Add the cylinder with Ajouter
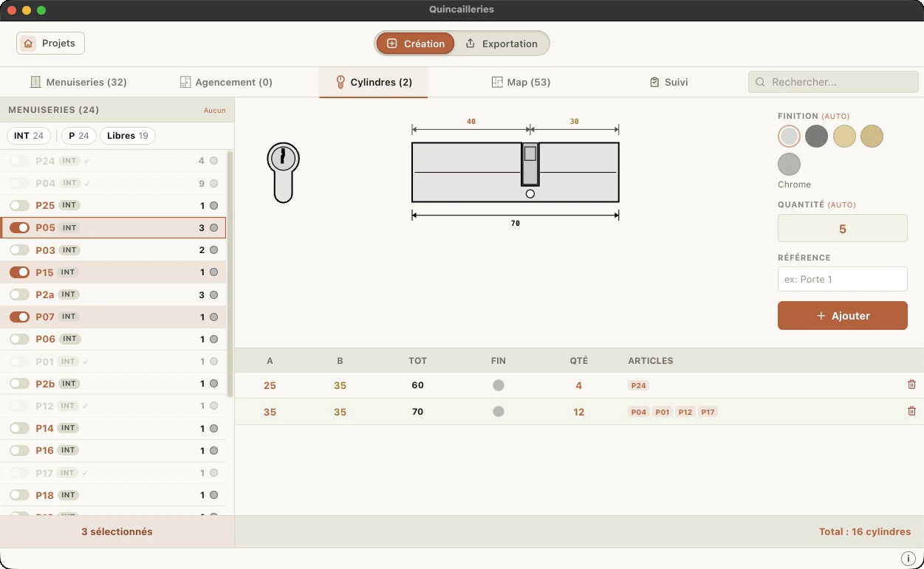Image resolution: width=924 pixels, height=569 pixels. coord(843,315)
